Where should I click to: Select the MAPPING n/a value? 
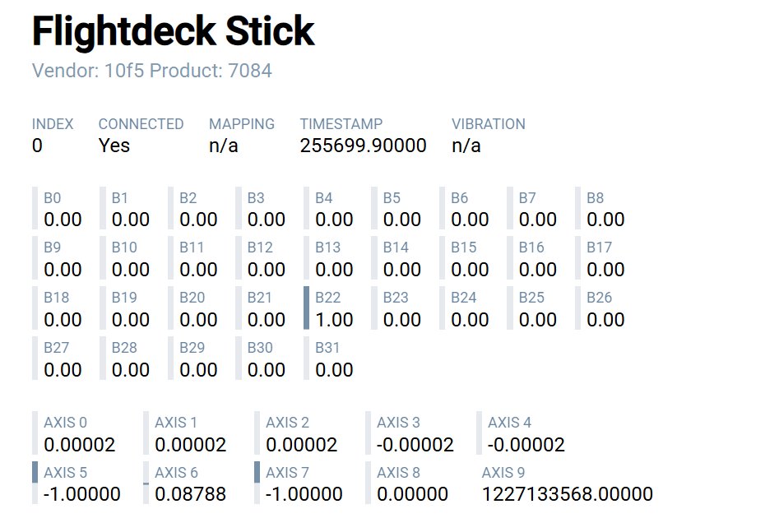click(x=224, y=146)
